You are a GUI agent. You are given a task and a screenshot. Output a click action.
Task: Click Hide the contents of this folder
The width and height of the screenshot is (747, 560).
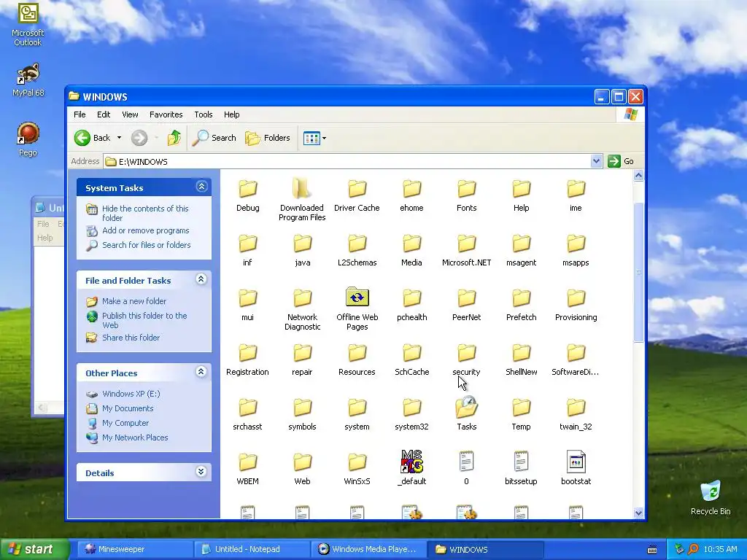145,214
